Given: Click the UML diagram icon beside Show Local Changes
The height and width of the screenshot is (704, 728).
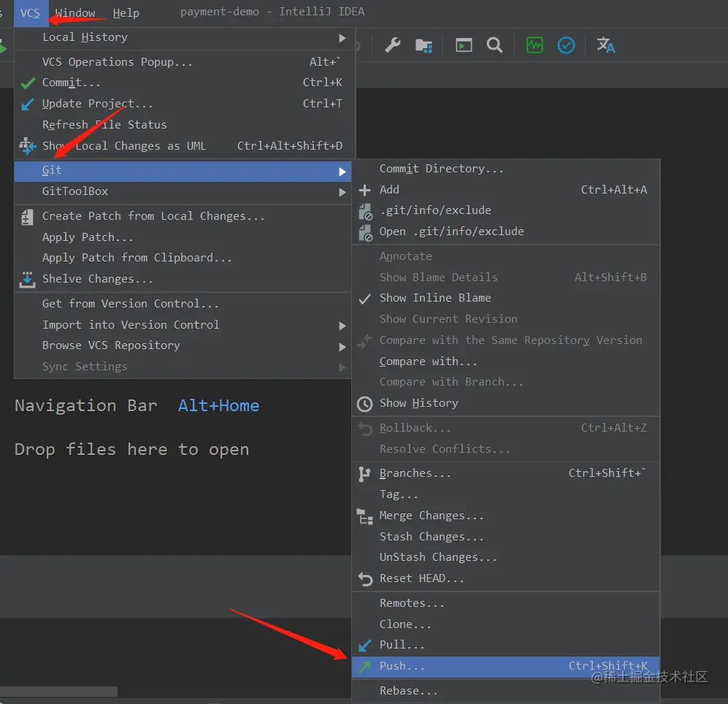Looking at the screenshot, I should pos(28,146).
